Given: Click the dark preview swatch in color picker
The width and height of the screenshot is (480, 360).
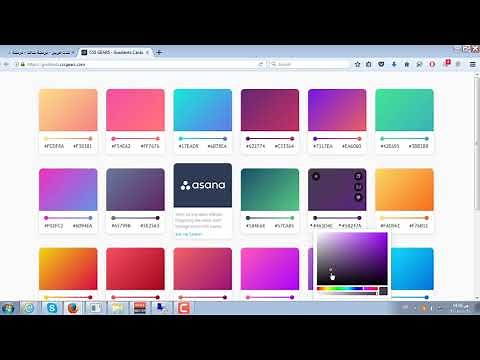Looking at the screenshot, I should (383, 291).
